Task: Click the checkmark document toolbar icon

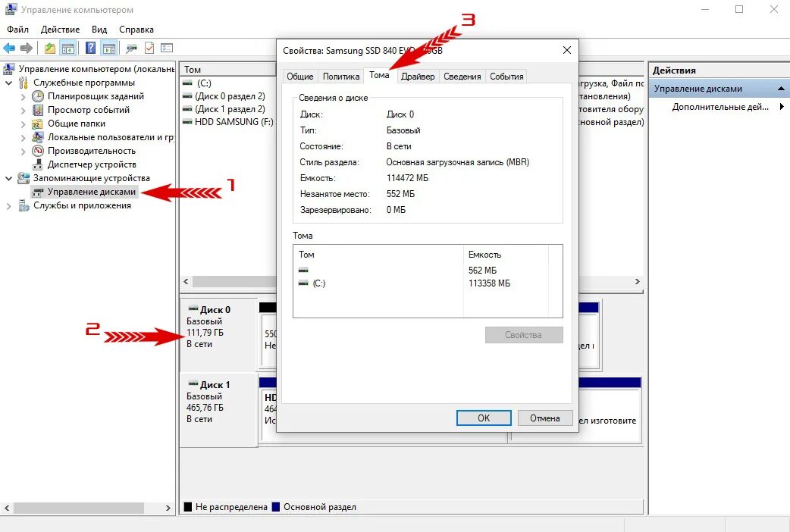Action: [x=149, y=49]
